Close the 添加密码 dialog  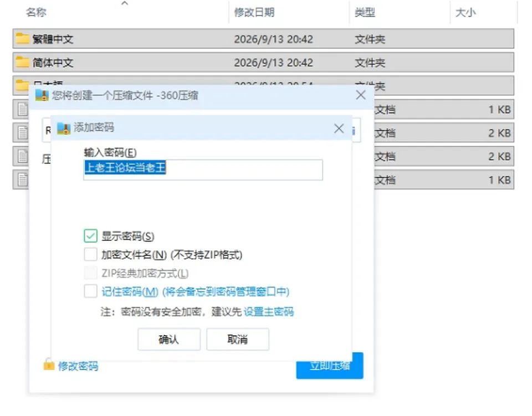pyautogui.click(x=339, y=129)
